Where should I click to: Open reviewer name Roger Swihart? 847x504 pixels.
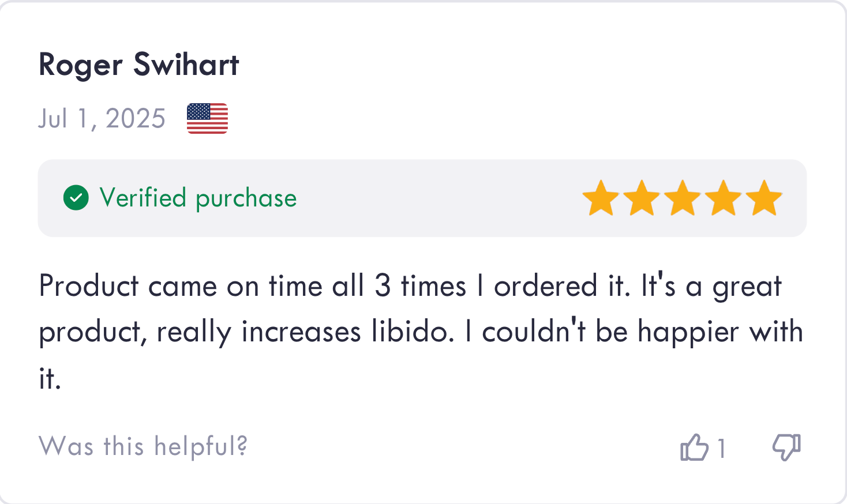click(x=138, y=65)
